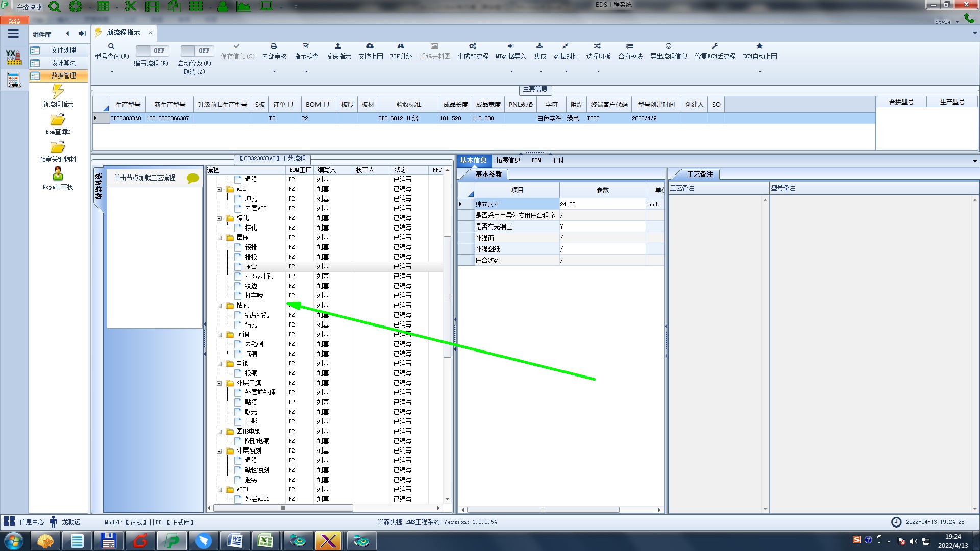Collapse the 层压 tree folder
This screenshot has height=551, width=980.
tap(219, 238)
